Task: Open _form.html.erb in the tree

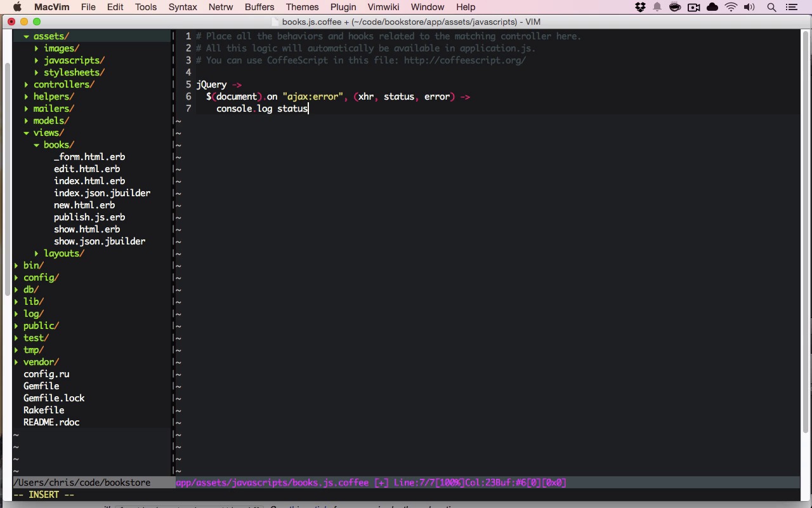Action: coord(89,157)
